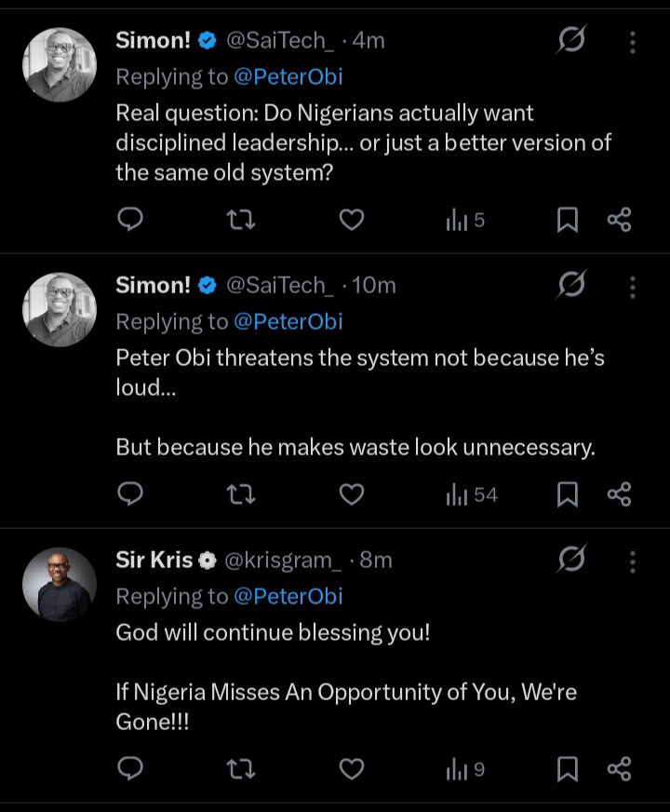Repost Sir Kris's 'God will continue blessing' tweet

coord(241,769)
